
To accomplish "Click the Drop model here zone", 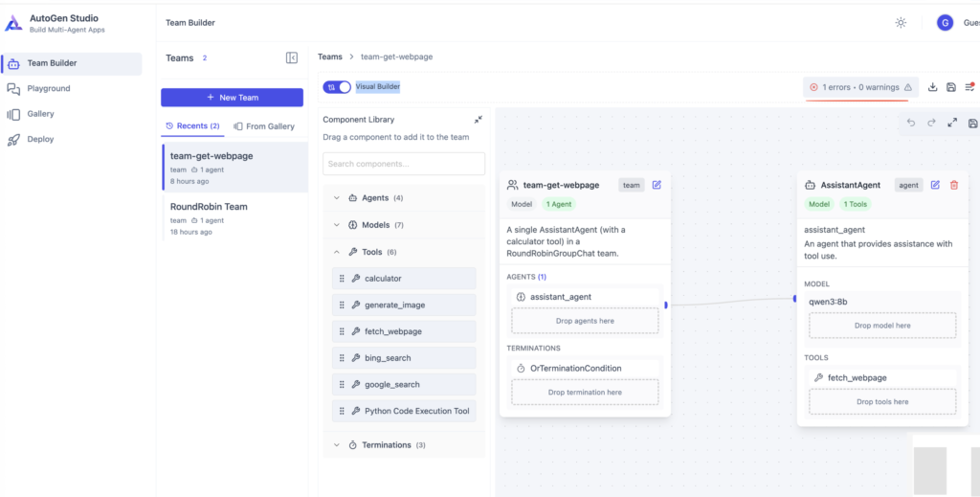I will tap(881, 326).
